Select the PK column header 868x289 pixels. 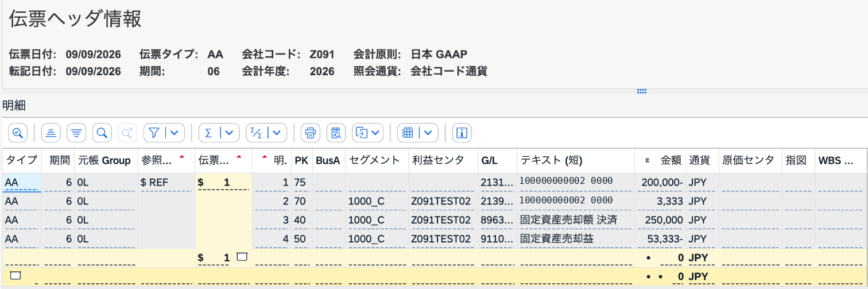point(301,160)
